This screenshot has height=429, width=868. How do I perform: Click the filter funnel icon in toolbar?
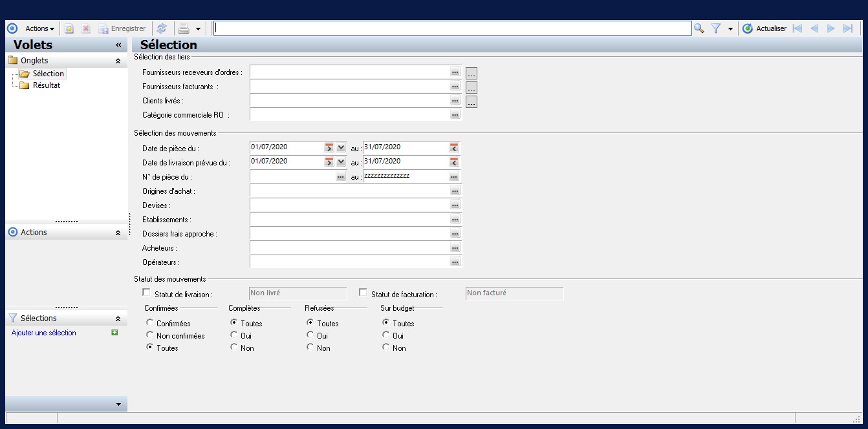(x=716, y=28)
